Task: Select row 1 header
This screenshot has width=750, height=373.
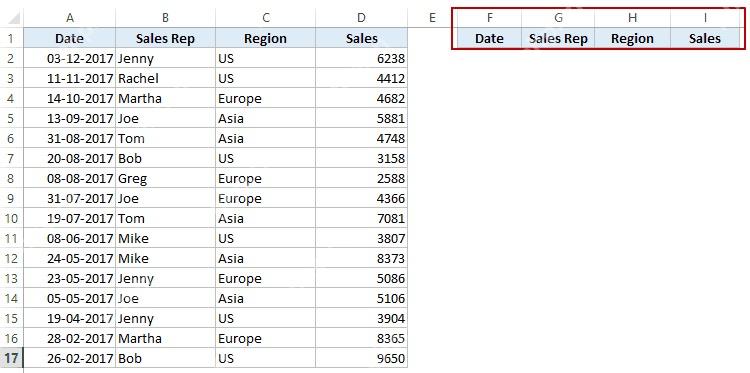Action: [x=11, y=38]
